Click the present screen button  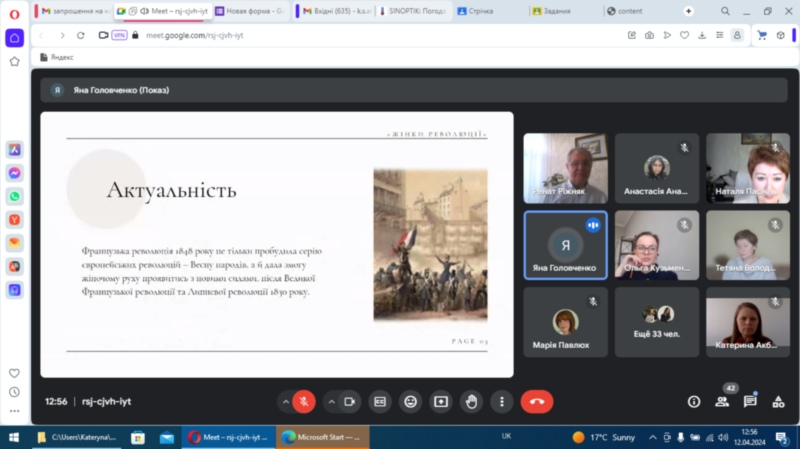(441, 401)
